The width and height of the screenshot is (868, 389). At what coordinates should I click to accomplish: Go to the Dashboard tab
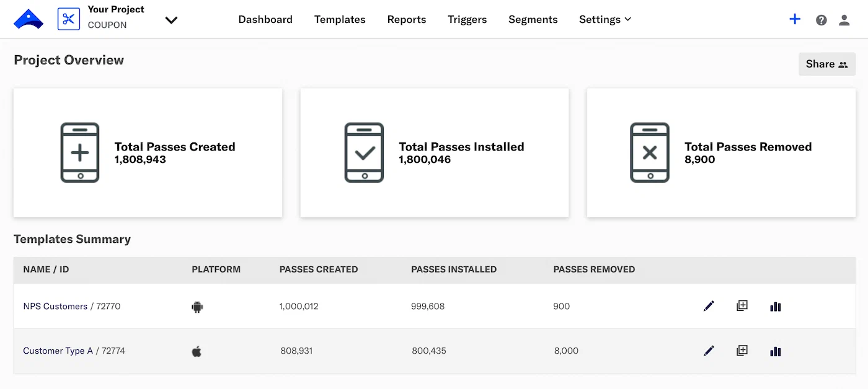coord(265,20)
